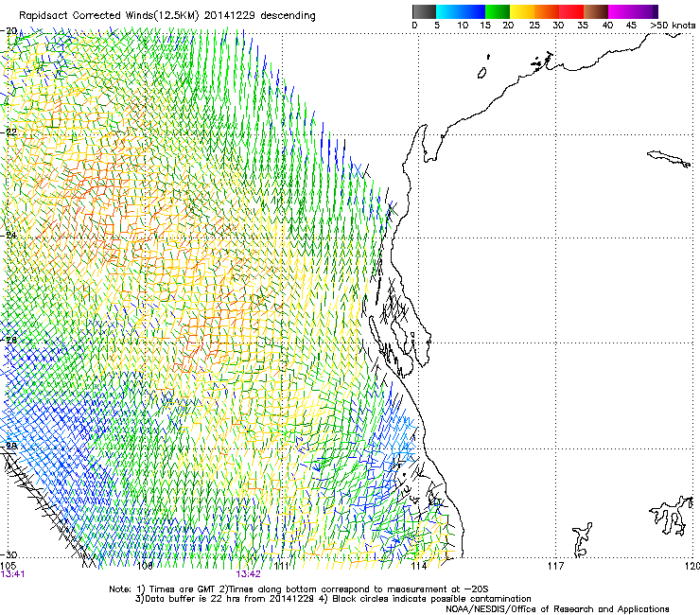
Task: Click the '25' label under the color bar
Action: [534, 26]
